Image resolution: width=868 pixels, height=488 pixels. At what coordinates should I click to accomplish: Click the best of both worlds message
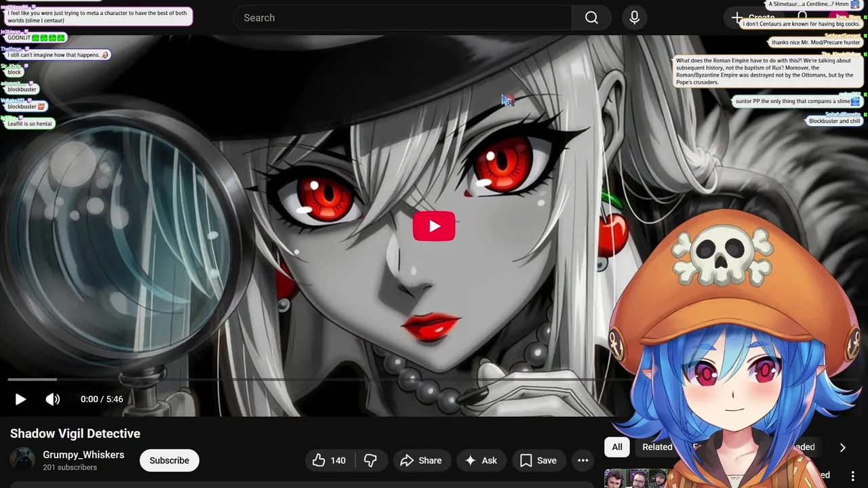pyautogui.click(x=98, y=17)
